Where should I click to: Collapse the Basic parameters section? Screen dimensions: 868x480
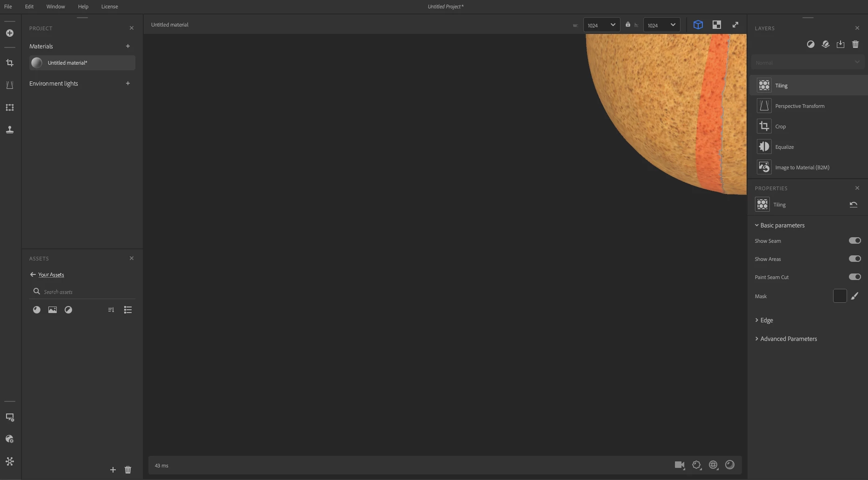click(780, 225)
